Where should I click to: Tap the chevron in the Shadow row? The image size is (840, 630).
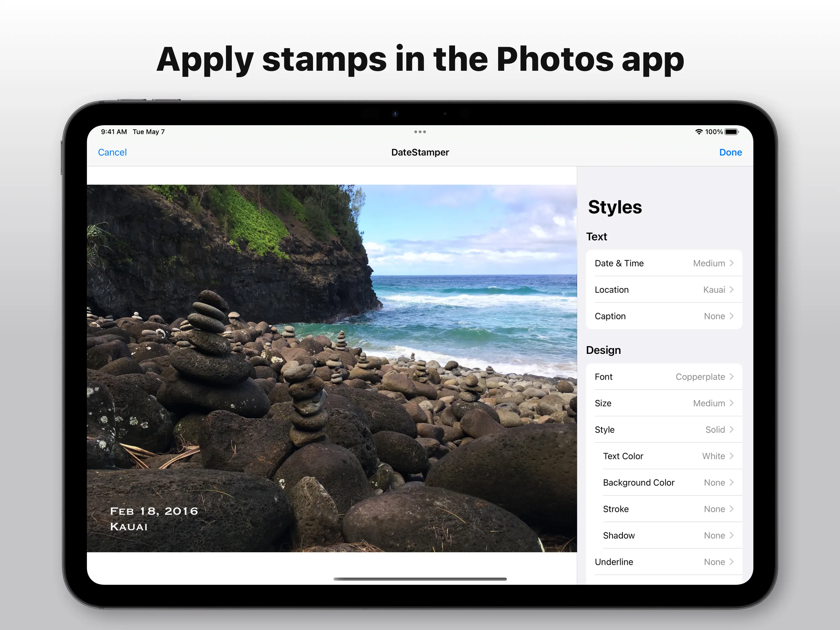(731, 535)
